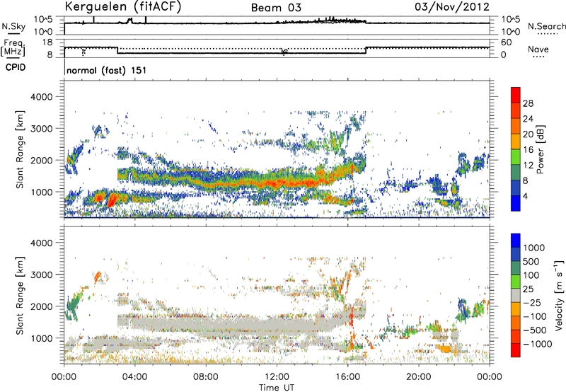Click the '4000' range tick on the power panel

point(42,97)
